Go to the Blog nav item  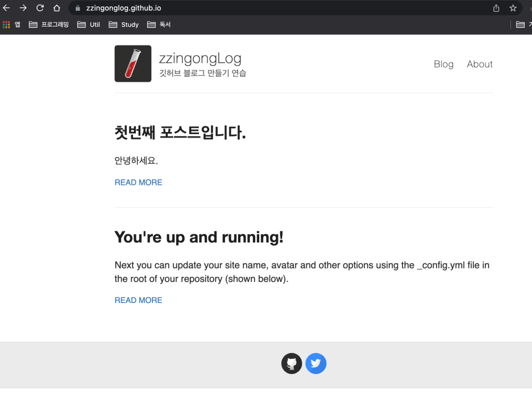pos(443,64)
